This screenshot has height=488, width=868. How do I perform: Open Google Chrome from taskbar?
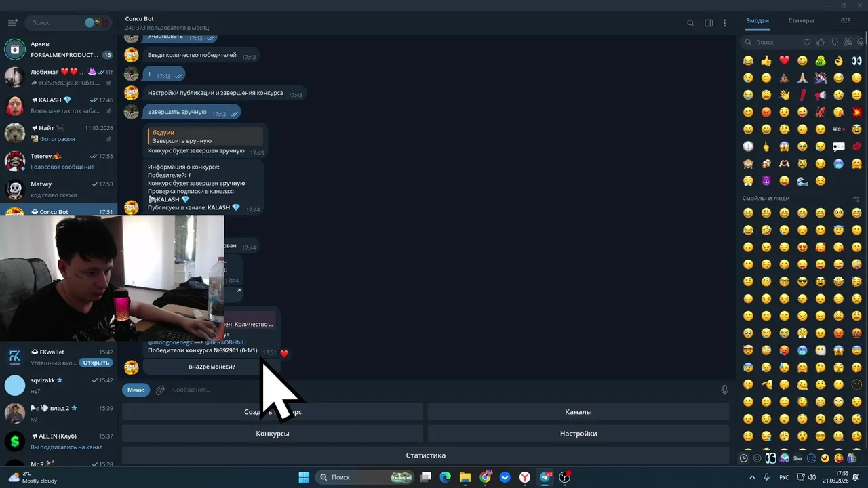(x=485, y=477)
